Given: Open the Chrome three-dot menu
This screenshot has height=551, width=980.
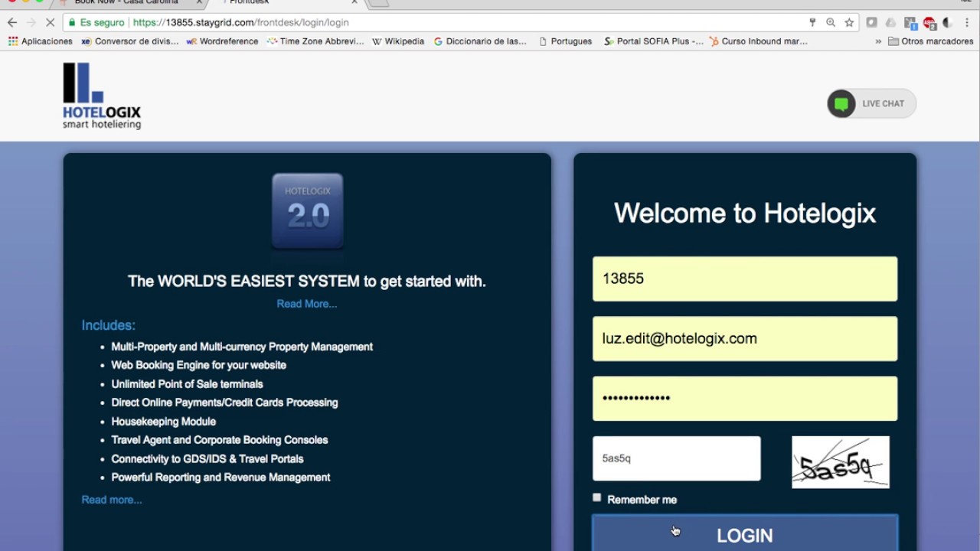Looking at the screenshot, I should pos(968,23).
